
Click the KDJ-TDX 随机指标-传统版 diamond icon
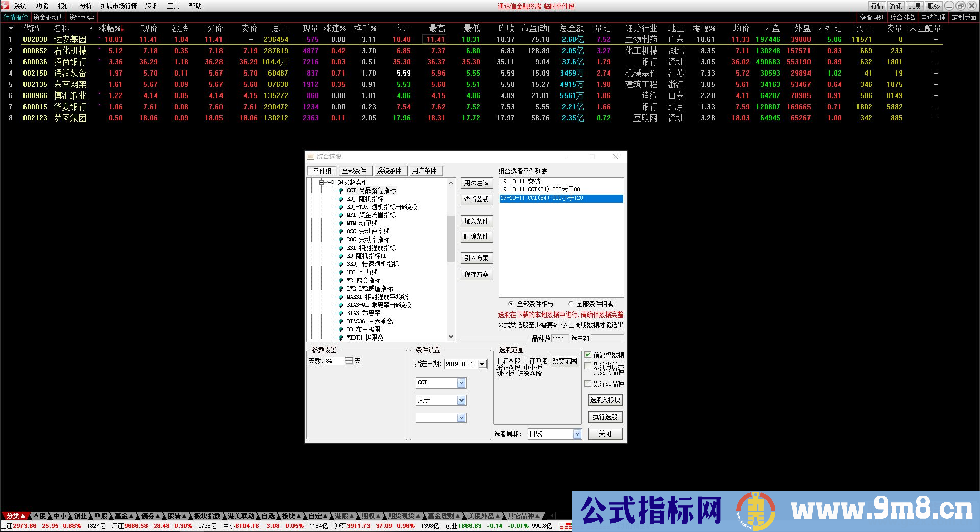click(341, 207)
